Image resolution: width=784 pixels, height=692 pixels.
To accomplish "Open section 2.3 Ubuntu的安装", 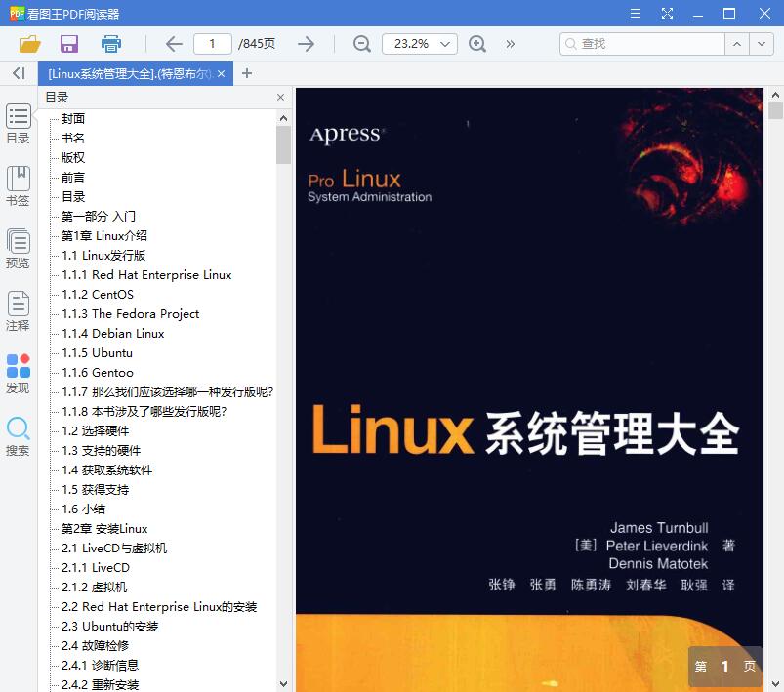I will (110, 626).
